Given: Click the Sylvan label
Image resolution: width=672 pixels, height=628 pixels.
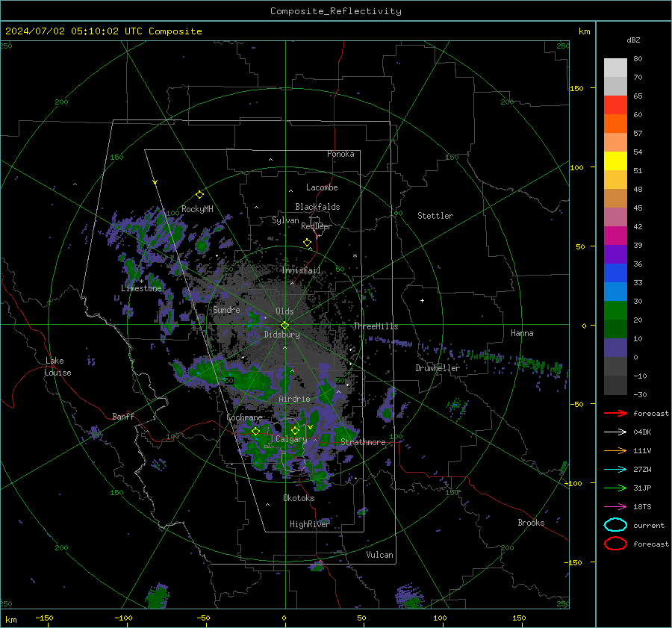Looking at the screenshot, I should [285, 220].
